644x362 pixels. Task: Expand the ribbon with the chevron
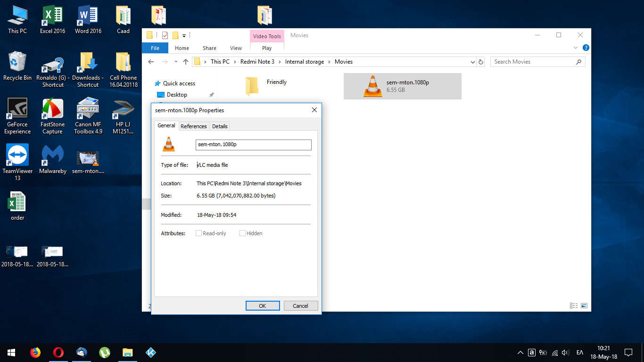[575, 48]
